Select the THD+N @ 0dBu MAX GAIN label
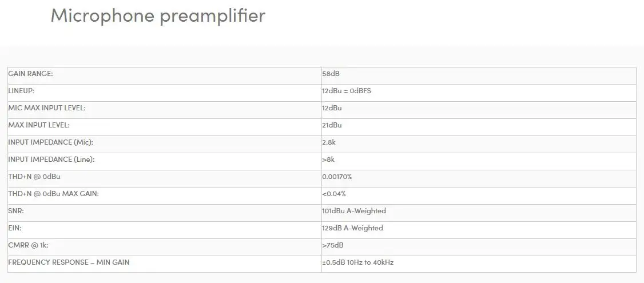 (x=53, y=194)
